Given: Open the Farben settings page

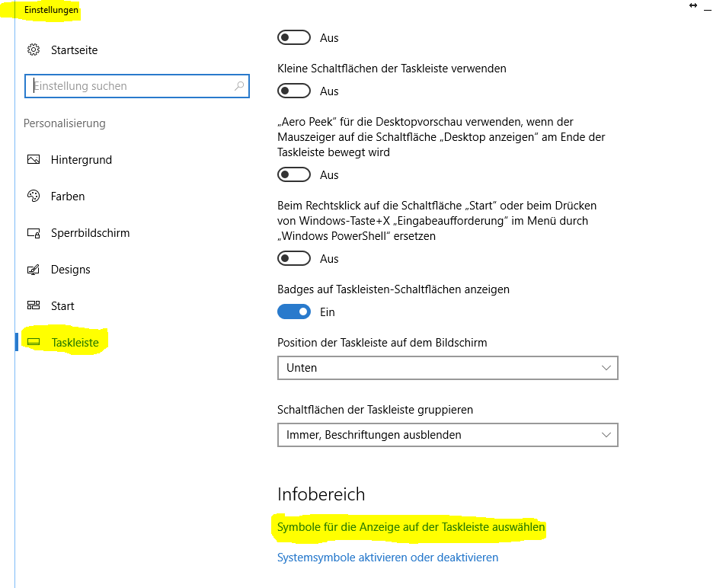Looking at the screenshot, I should [x=68, y=197].
